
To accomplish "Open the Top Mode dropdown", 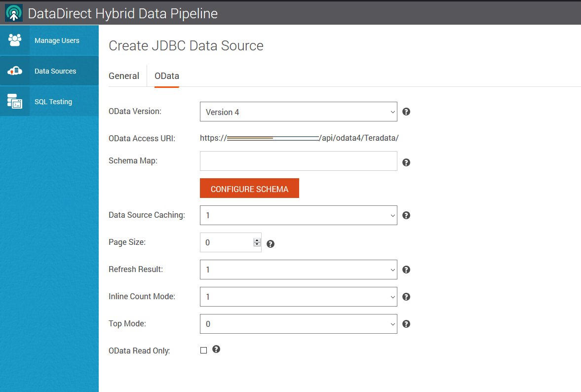I will pyautogui.click(x=298, y=324).
